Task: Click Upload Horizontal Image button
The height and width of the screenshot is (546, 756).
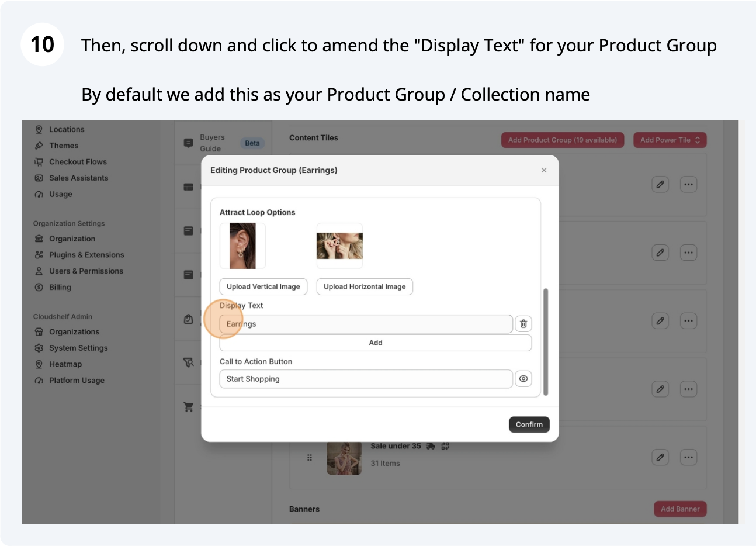Action: tap(365, 286)
